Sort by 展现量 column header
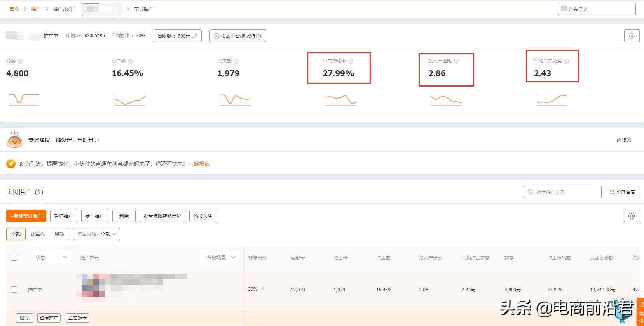Image resolution: width=644 pixels, height=326 pixels. coord(298,258)
